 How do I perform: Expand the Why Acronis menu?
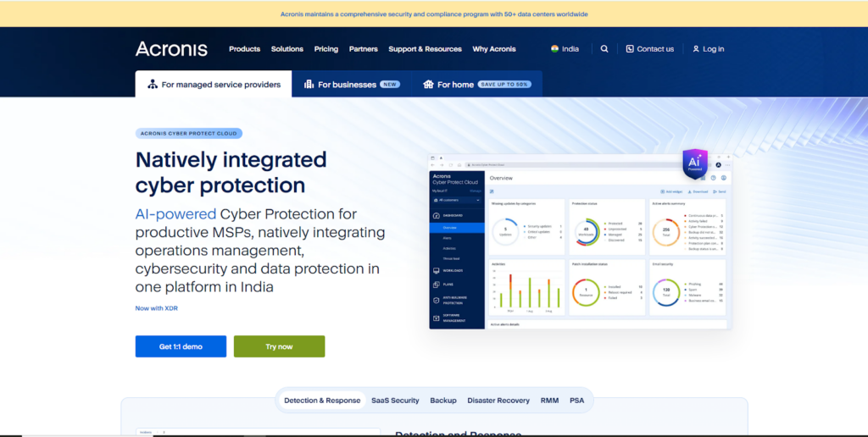[494, 49]
